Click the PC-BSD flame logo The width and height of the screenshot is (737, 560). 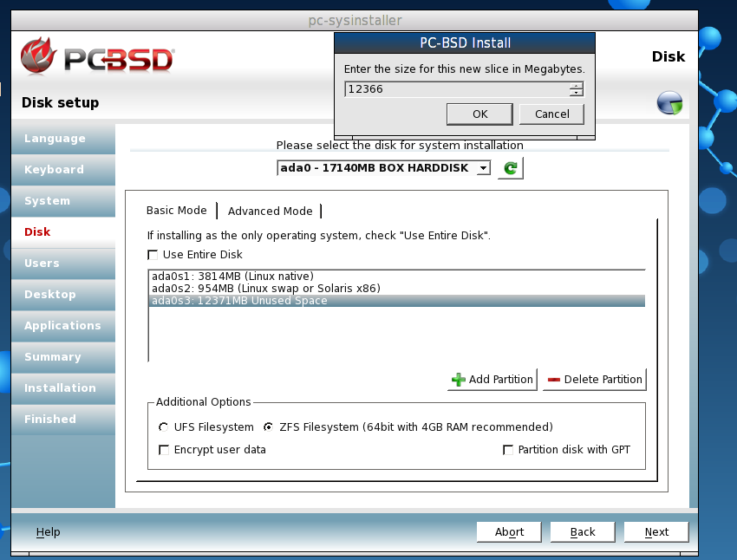pyautogui.click(x=38, y=56)
